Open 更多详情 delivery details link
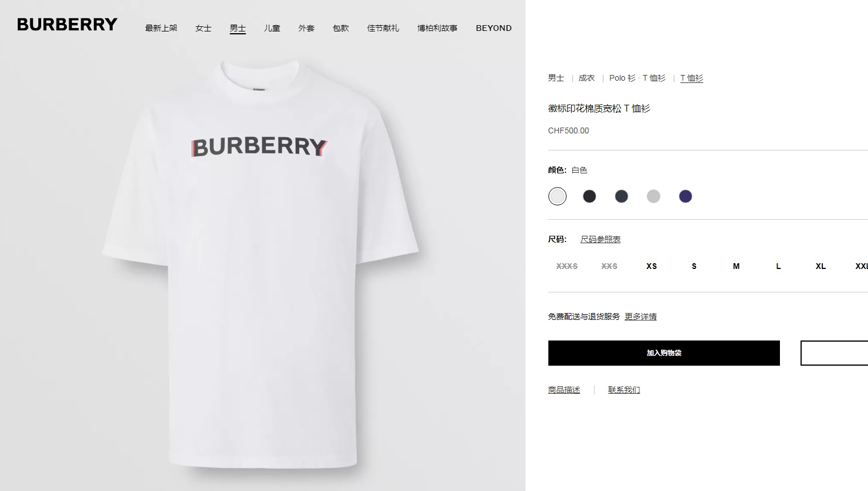The height and width of the screenshot is (491, 868). click(x=640, y=316)
